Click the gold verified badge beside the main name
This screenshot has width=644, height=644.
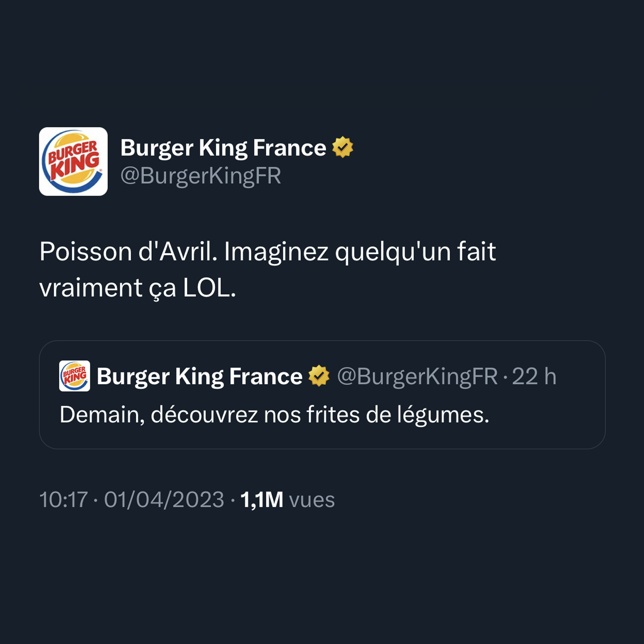click(342, 147)
